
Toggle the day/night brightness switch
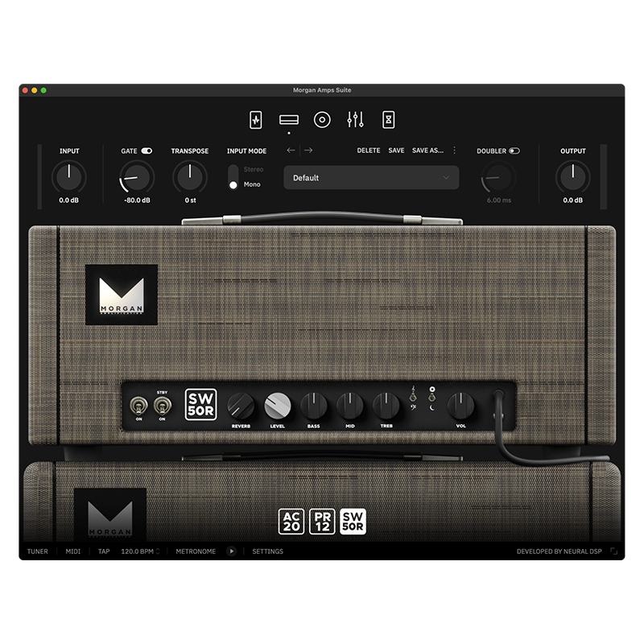point(431,398)
